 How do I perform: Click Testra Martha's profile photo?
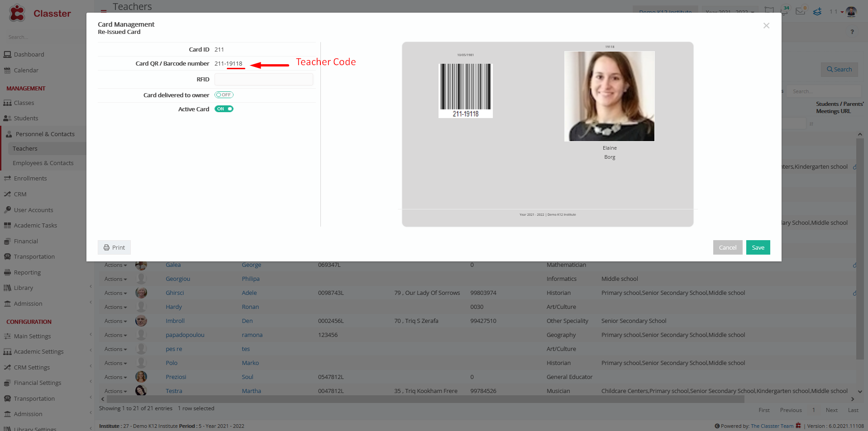pos(141,391)
